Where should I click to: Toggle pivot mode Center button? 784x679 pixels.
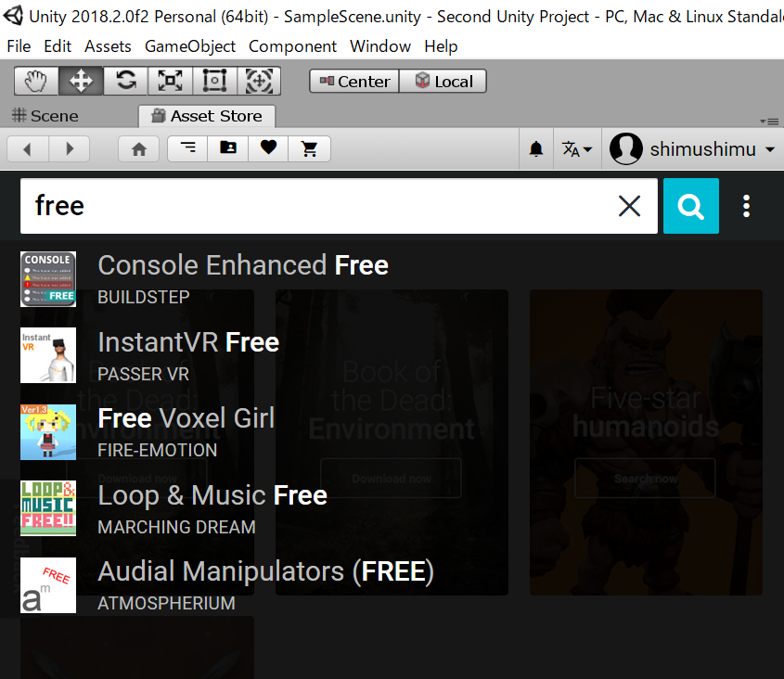tap(354, 82)
